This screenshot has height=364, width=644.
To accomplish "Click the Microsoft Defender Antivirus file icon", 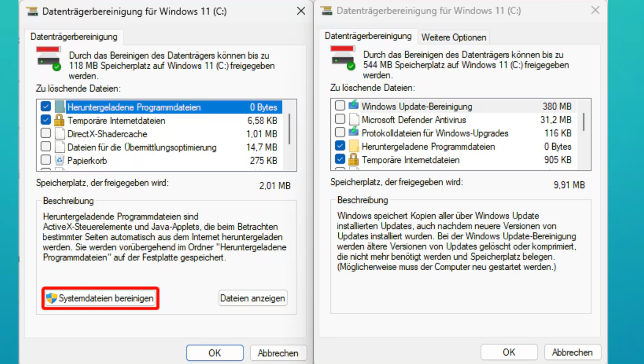I will [353, 119].
